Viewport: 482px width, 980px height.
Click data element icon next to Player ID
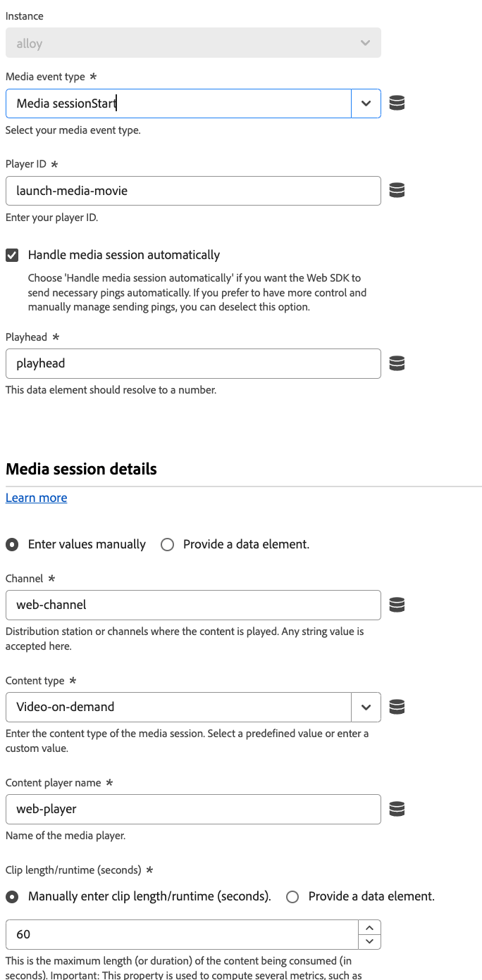pos(397,190)
